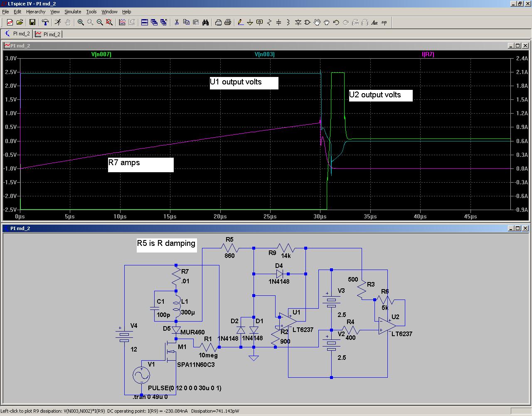The image size is (532, 416).
Task: Open the Simulate menu
Action: pyautogui.click(x=73, y=12)
